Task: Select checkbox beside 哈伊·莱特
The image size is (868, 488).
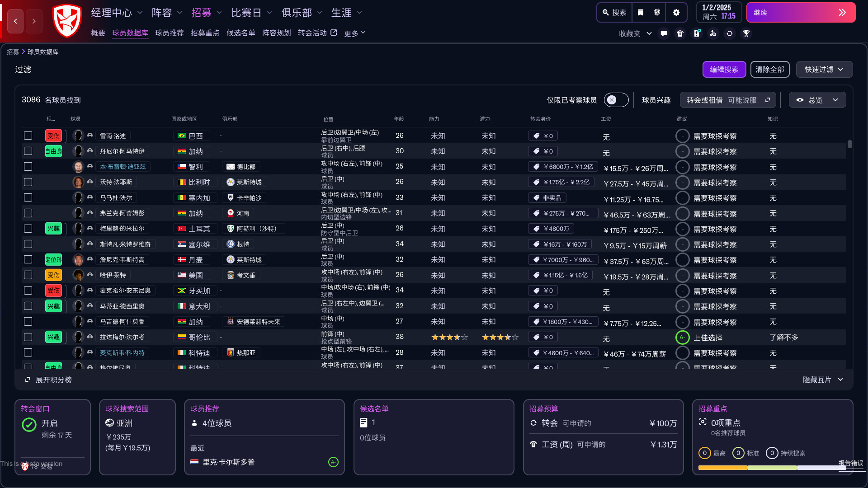Action: pyautogui.click(x=28, y=275)
